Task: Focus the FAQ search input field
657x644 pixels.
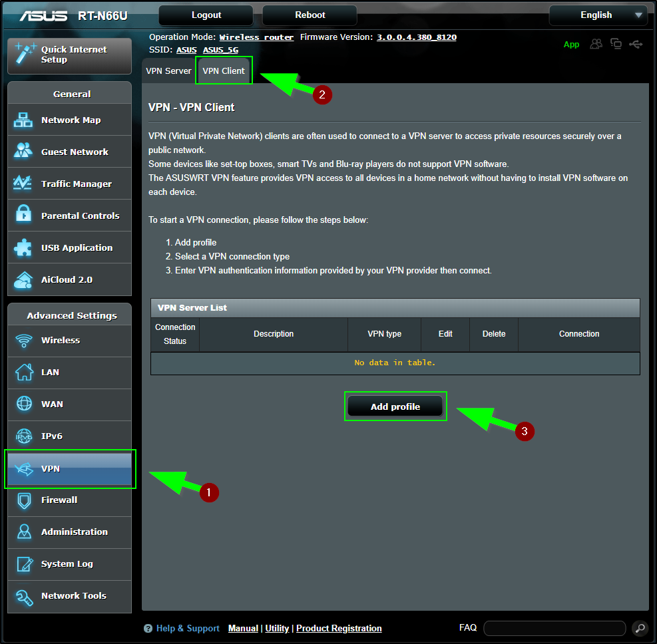Action: pyautogui.click(x=554, y=628)
